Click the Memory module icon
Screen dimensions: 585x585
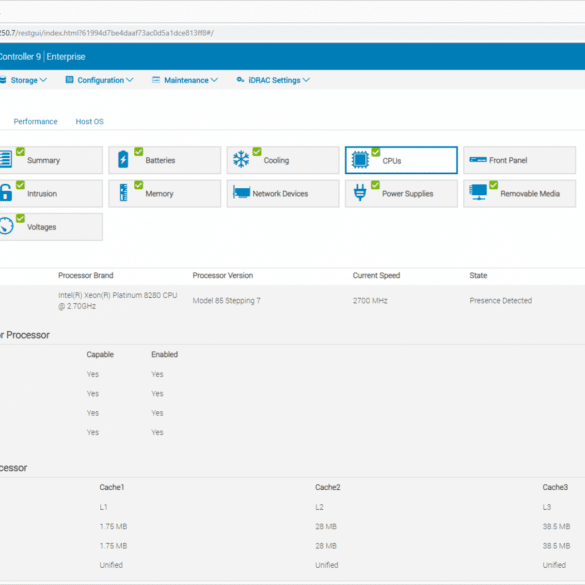pyautogui.click(x=123, y=193)
